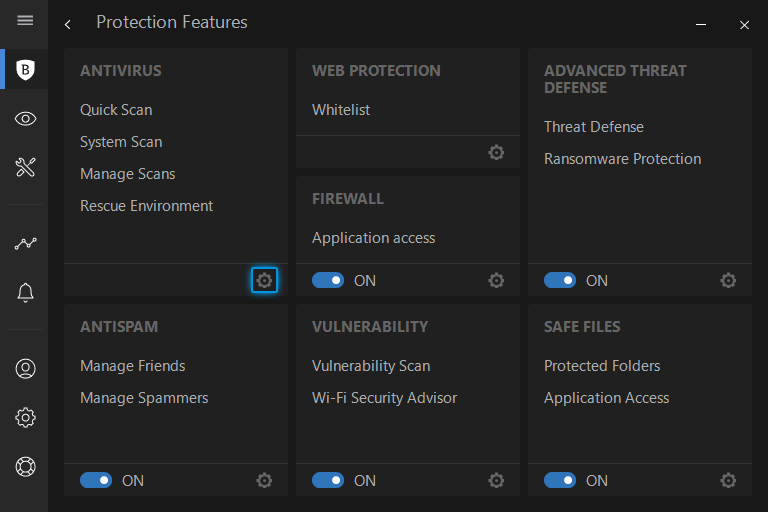Turn off Advanced Threat Defense toggle

560,280
